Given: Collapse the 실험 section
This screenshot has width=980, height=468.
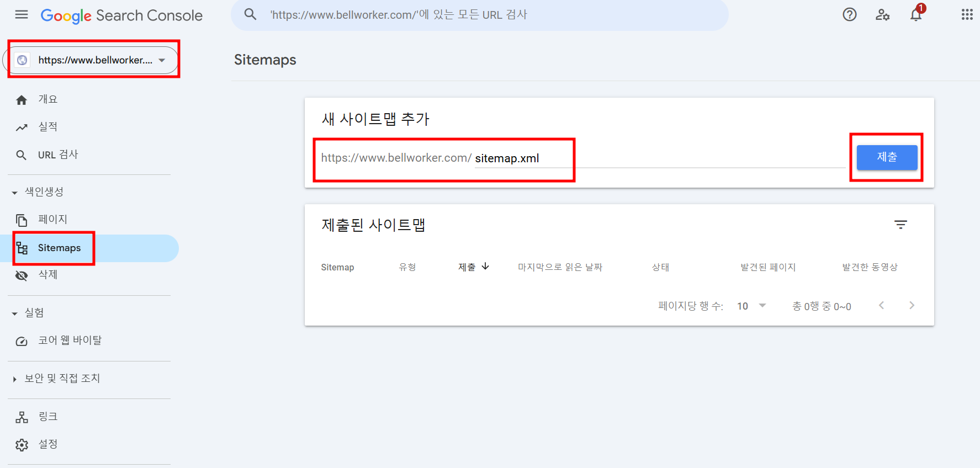Looking at the screenshot, I should click(28, 313).
